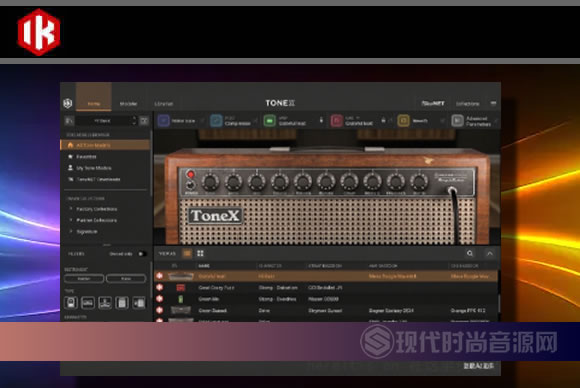Switch to grid view
This screenshot has height=388, width=580.
click(x=200, y=253)
